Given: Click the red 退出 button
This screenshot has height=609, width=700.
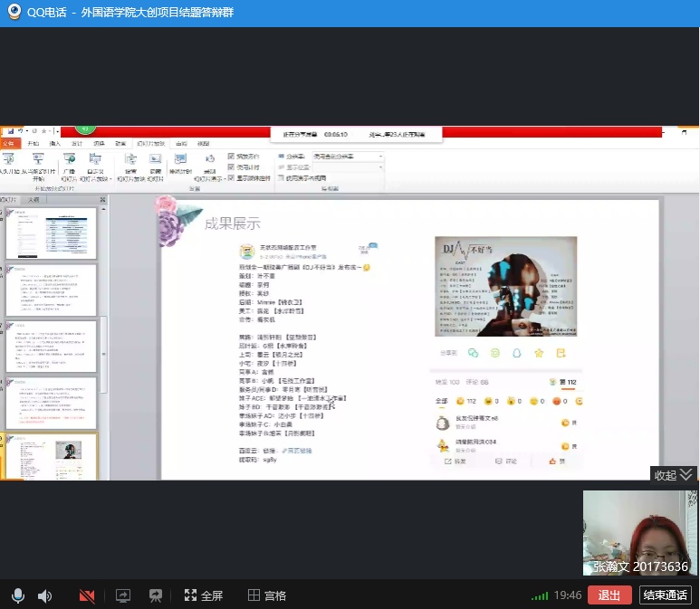Looking at the screenshot, I should coord(609,595).
